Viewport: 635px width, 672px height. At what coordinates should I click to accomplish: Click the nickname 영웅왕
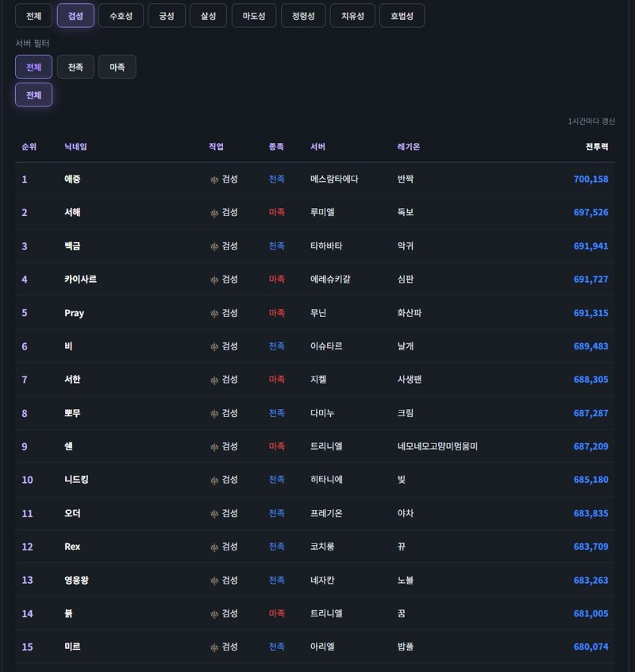pyautogui.click(x=76, y=580)
